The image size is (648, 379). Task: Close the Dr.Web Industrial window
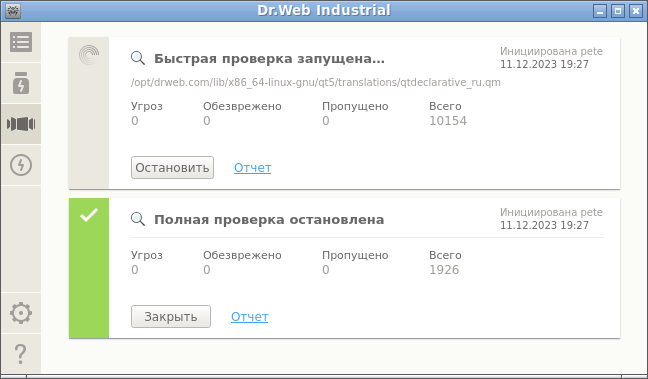tap(636, 11)
